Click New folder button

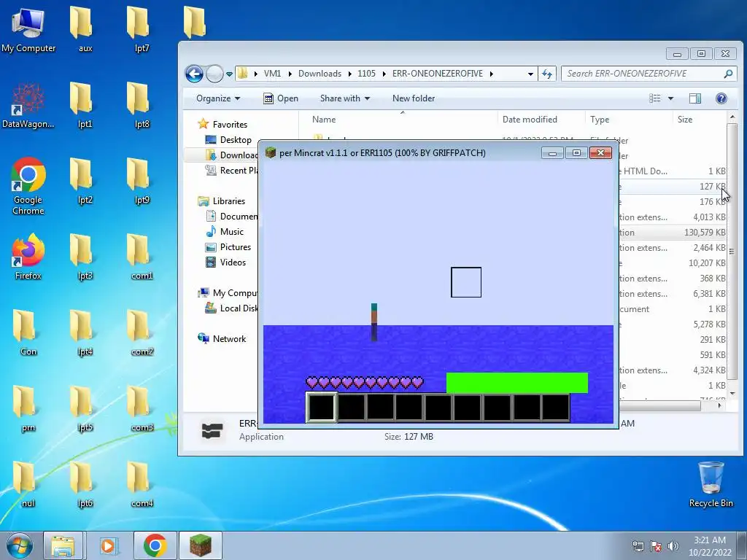(x=414, y=98)
